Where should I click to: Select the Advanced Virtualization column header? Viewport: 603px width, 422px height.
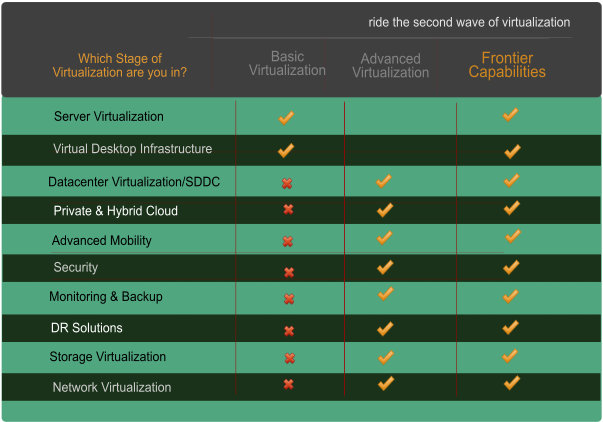click(390, 66)
